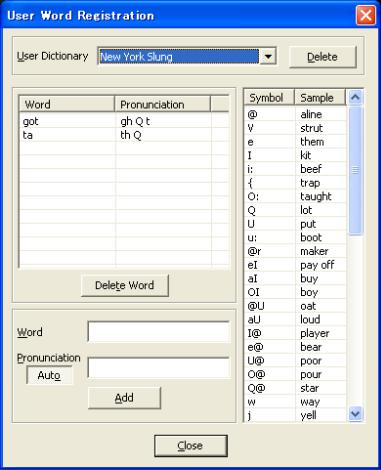Image resolution: width=381 pixels, height=470 pixels.
Task: Click the Sample column header
Action: (x=320, y=98)
